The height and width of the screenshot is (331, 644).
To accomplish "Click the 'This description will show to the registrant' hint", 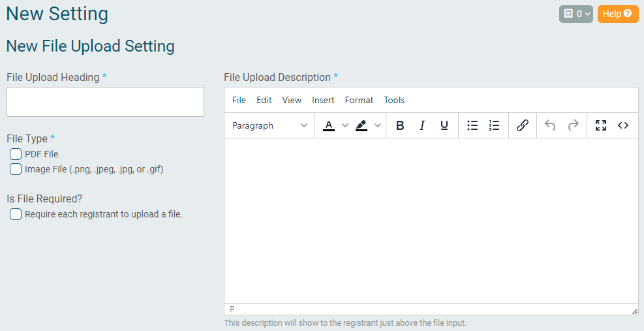I will (x=345, y=323).
